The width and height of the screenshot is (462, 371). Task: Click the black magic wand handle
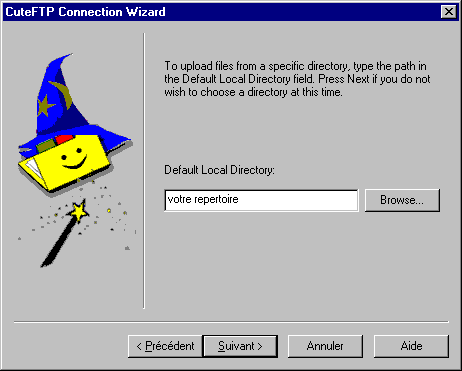[x=57, y=243]
